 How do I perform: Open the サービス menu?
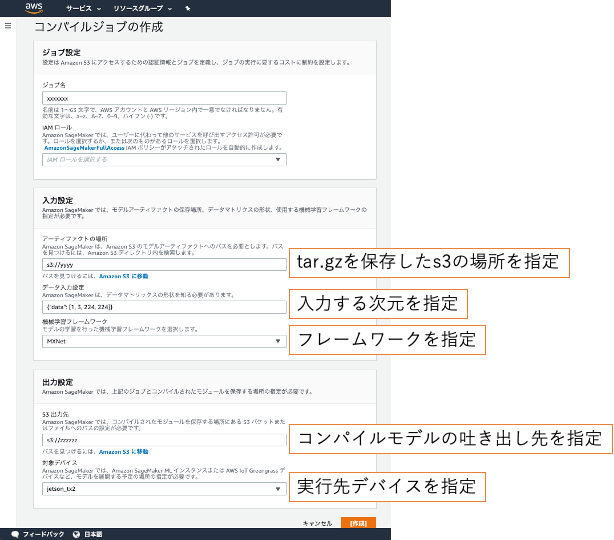(83, 8)
